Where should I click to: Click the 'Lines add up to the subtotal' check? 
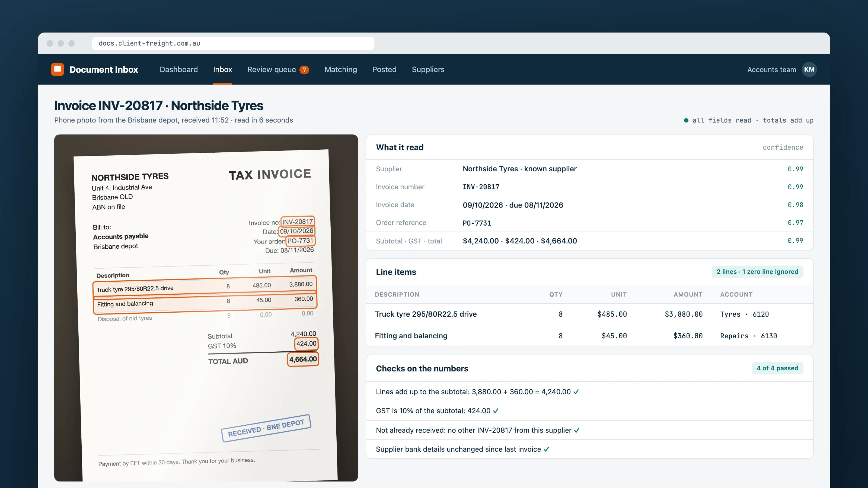(x=589, y=392)
